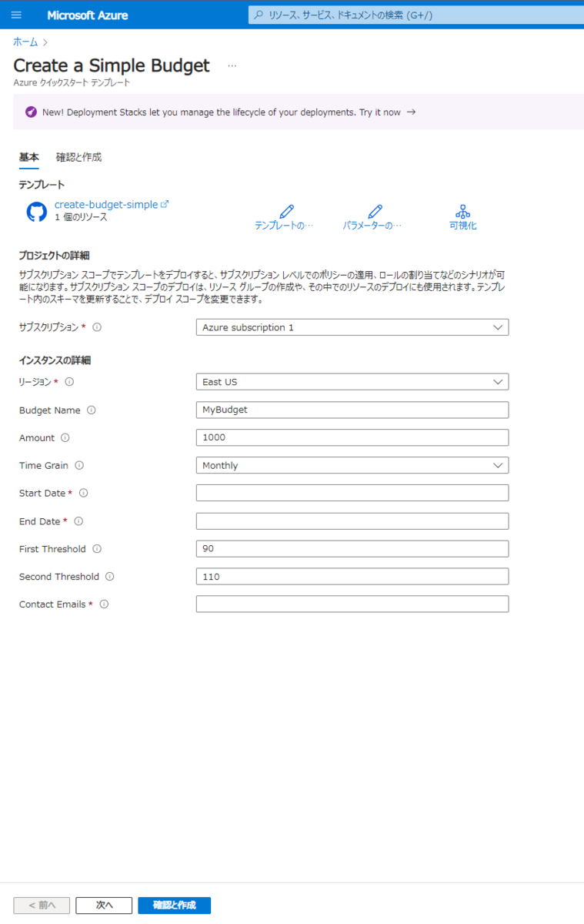Click the info icon beside First Threshold
This screenshot has width=584, height=924.
97,549
